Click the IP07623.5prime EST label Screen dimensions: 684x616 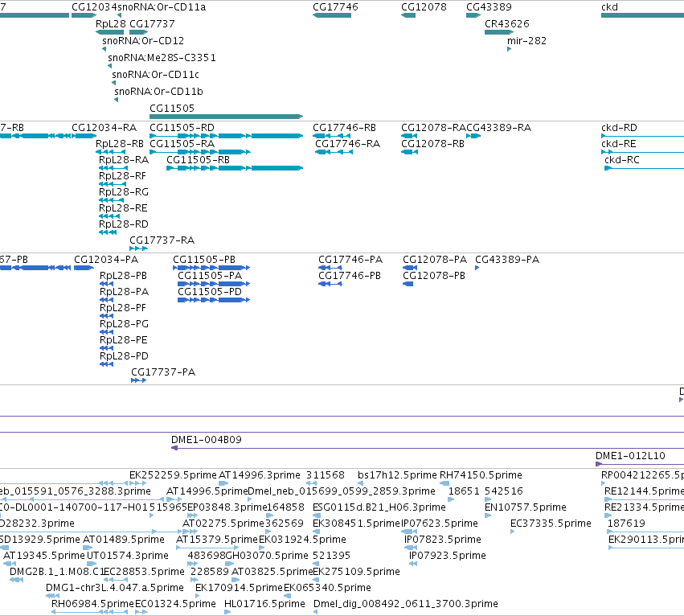click(x=440, y=523)
